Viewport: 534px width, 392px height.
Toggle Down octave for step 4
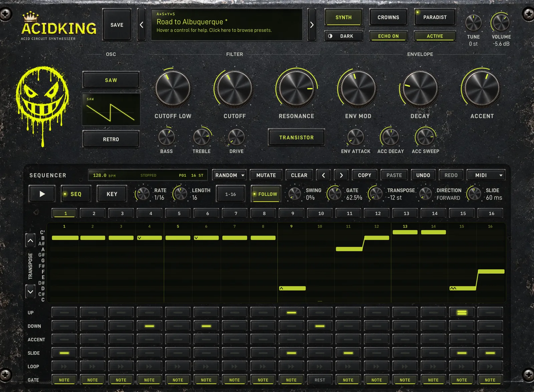149,326
